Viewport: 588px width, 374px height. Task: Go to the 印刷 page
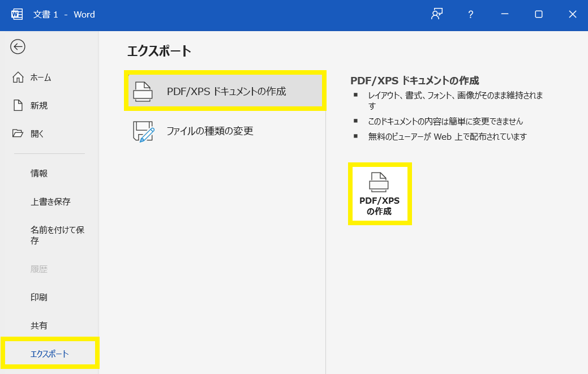pos(39,297)
